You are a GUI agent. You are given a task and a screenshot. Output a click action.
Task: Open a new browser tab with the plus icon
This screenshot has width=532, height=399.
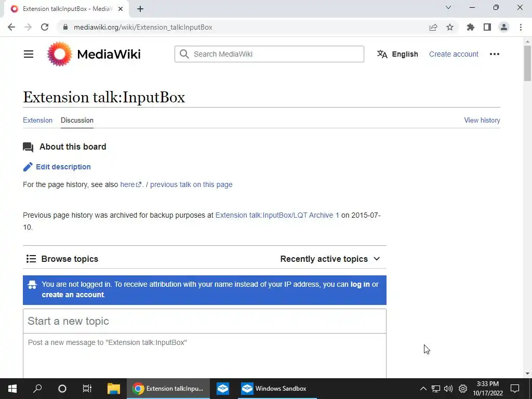click(x=140, y=9)
